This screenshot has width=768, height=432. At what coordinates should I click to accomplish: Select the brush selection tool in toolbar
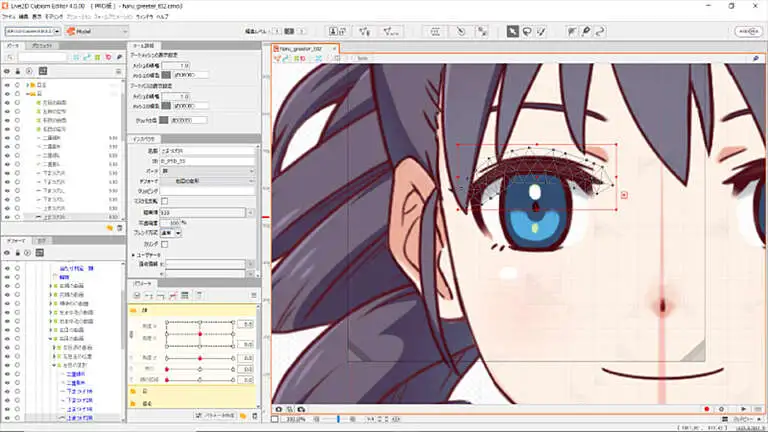(x=542, y=31)
